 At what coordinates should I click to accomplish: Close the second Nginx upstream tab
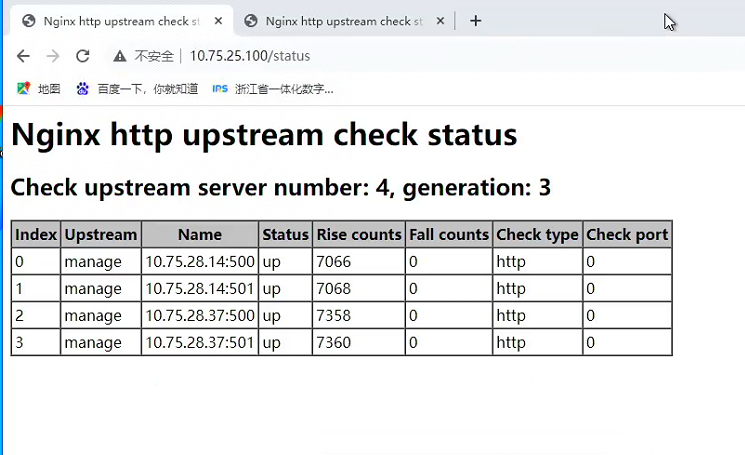[440, 21]
